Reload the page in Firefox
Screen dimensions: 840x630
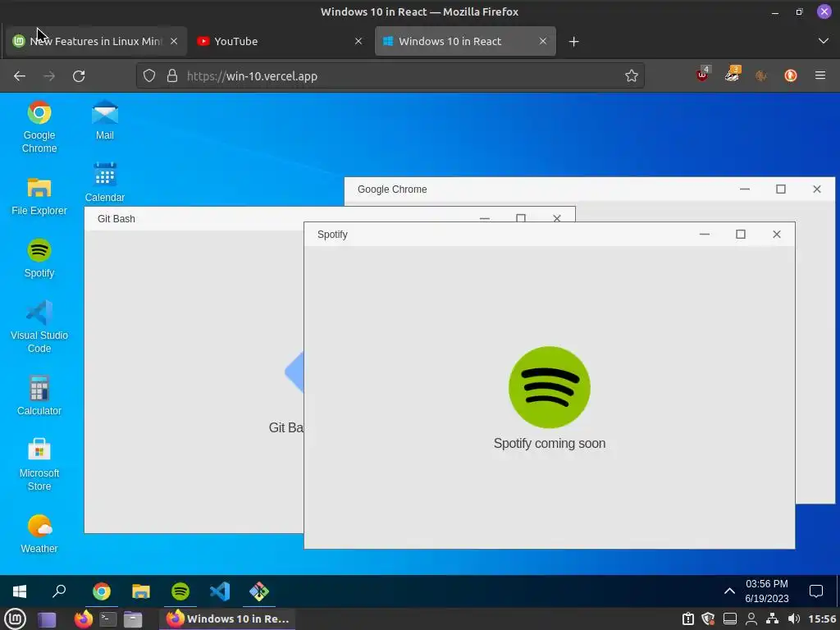coord(79,76)
